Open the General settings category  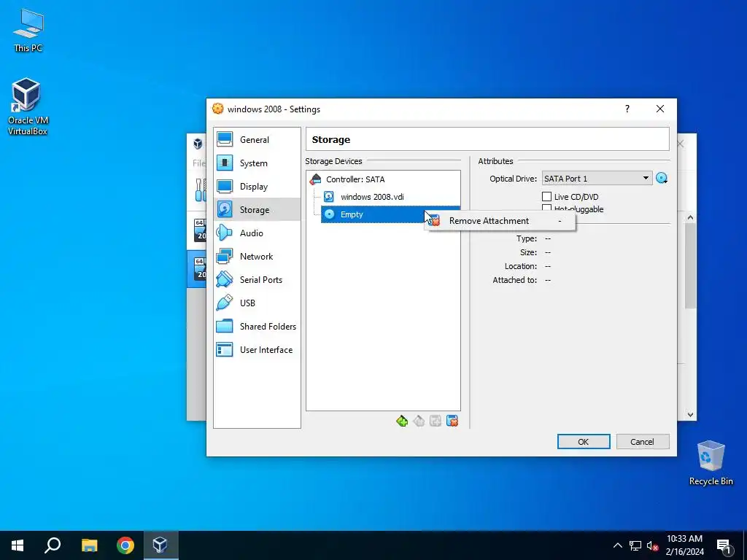pos(257,139)
